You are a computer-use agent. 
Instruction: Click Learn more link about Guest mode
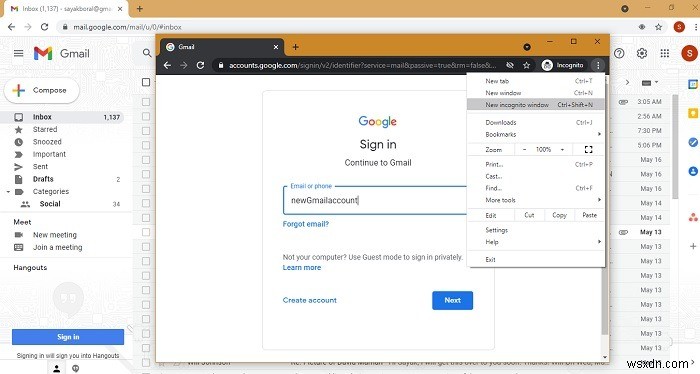click(302, 267)
